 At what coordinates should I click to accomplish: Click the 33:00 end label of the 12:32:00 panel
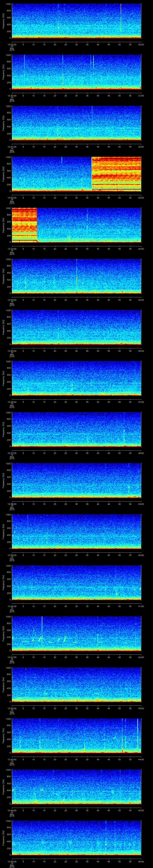[141, 198]
